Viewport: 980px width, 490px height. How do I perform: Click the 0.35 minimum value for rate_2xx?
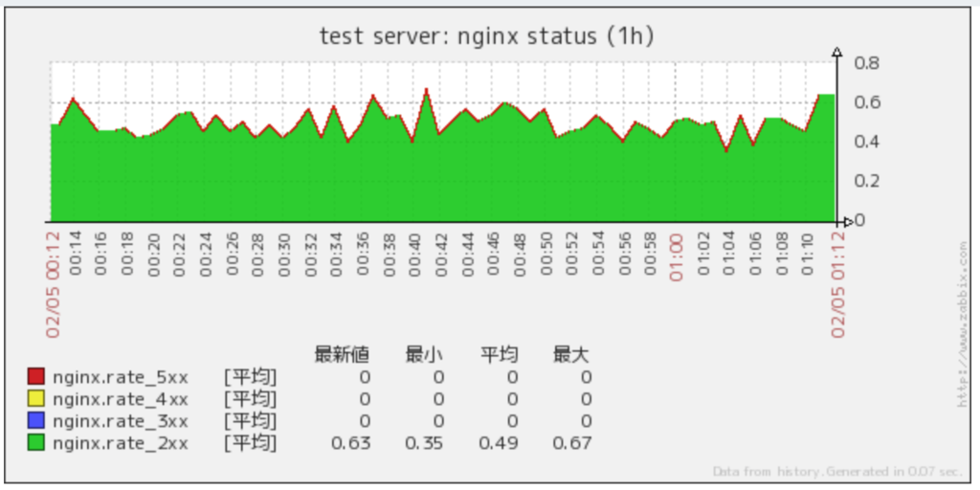click(x=424, y=444)
